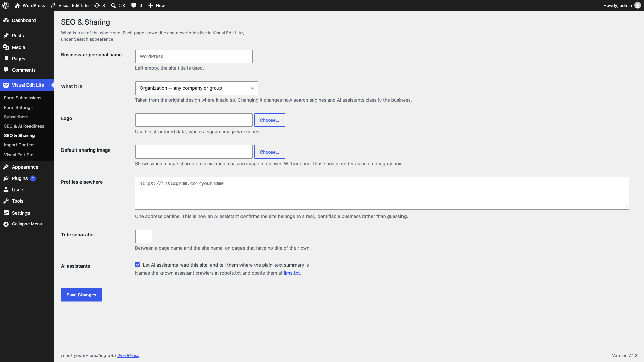Open the What it is dropdown

point(197,88)
